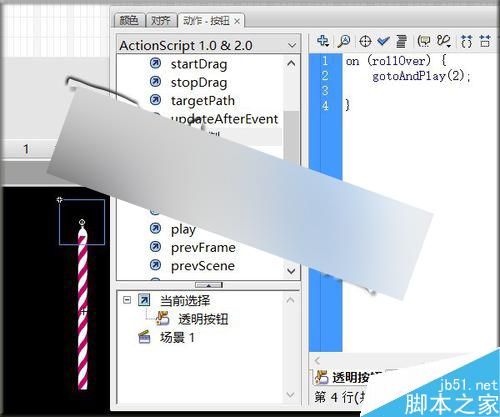This screenshot has height=417, width=500.
Task: Select 透明按钮 in the script navigator
Action: click(x=203, y=319)
